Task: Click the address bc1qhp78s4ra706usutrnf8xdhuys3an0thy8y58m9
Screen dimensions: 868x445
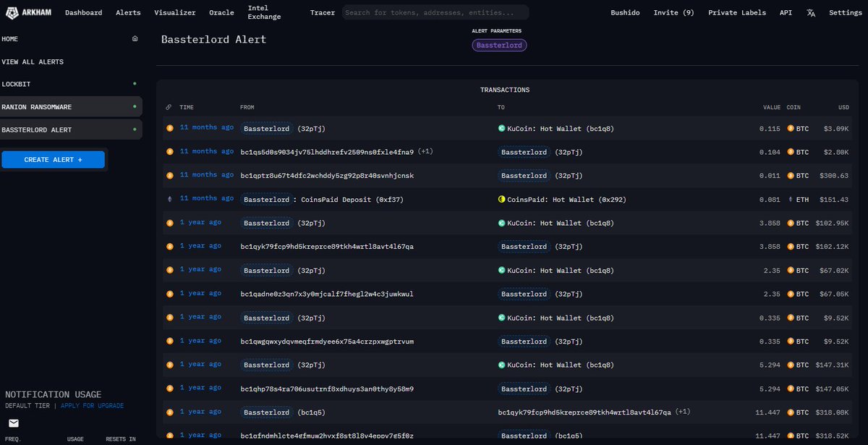Action: (x=327, y=389)
